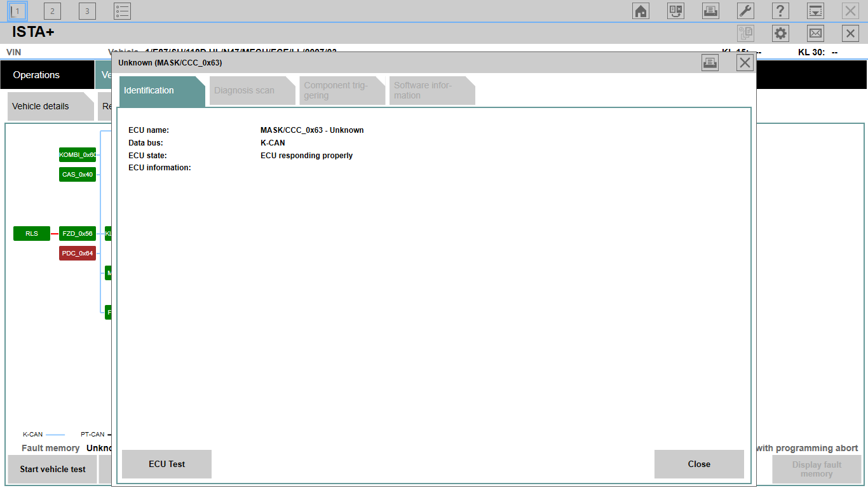Click the print icon in top toolbar

tap(710, 11)
